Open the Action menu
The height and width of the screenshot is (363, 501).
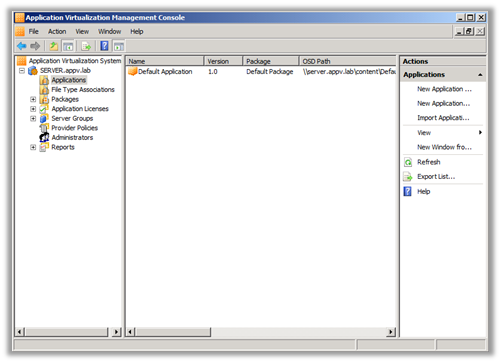[57, 32]
